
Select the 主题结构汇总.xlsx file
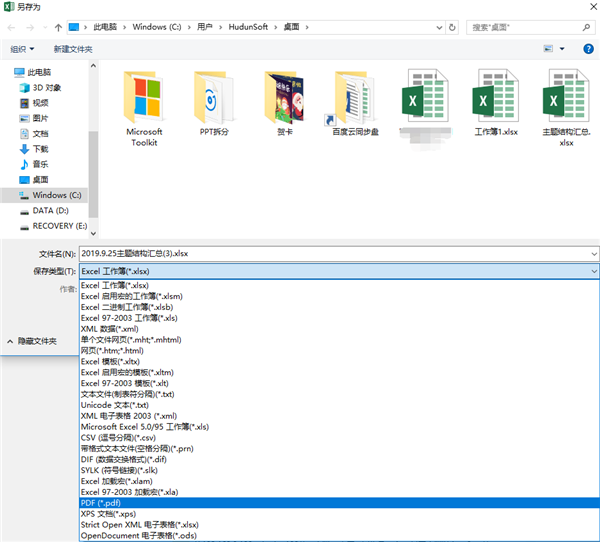coord(566,108)
